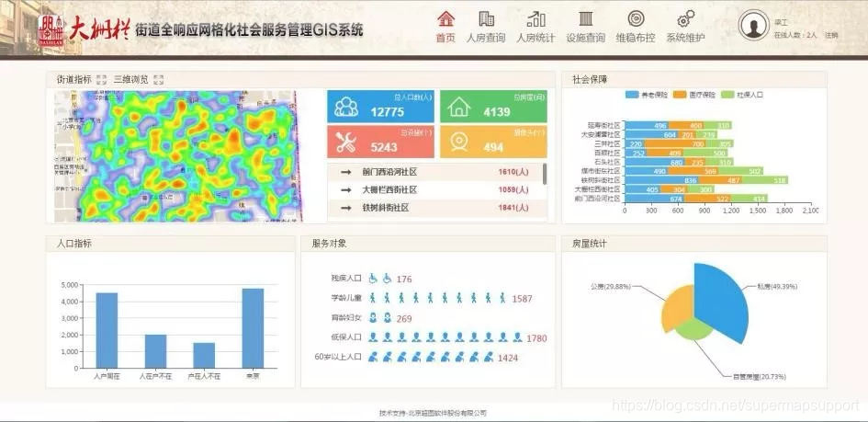
Task: Toggle the 社保人口 green legend swatch
Action: click(727, 95)
